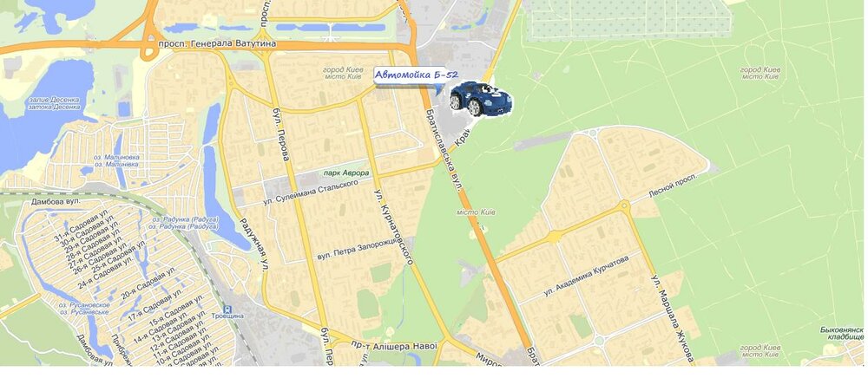
Task: Select the ул. Курнатовского street label
Action: click(394, 227)
